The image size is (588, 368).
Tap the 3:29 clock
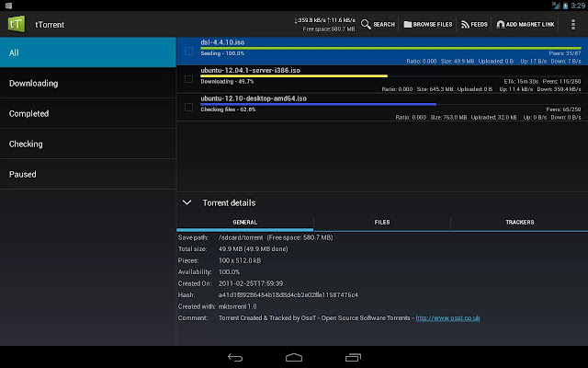578,6
